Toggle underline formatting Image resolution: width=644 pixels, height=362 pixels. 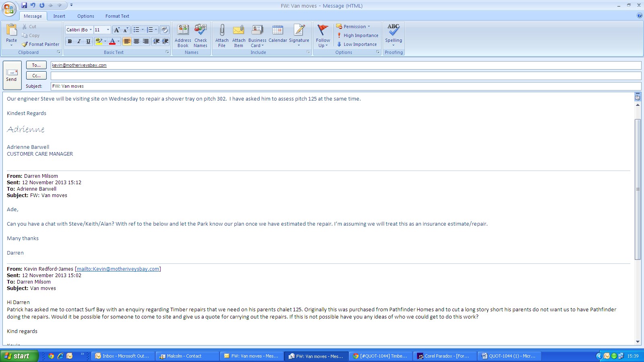point(88,41)
